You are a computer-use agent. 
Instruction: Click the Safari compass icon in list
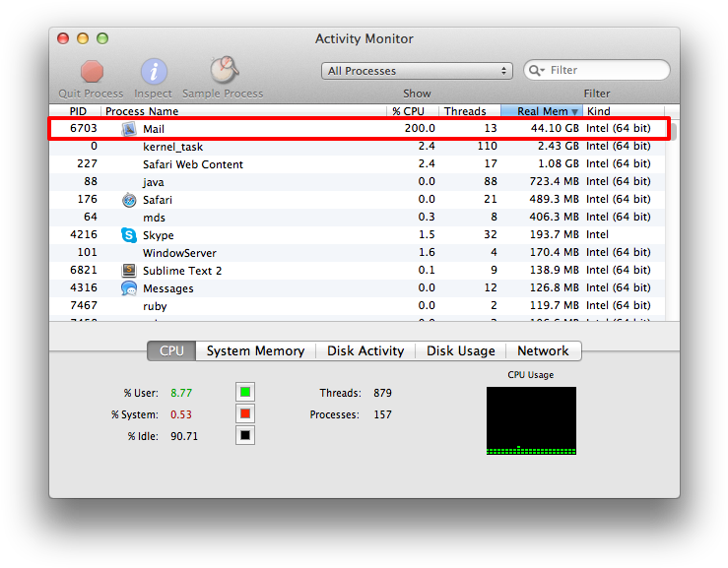(129, 200)
